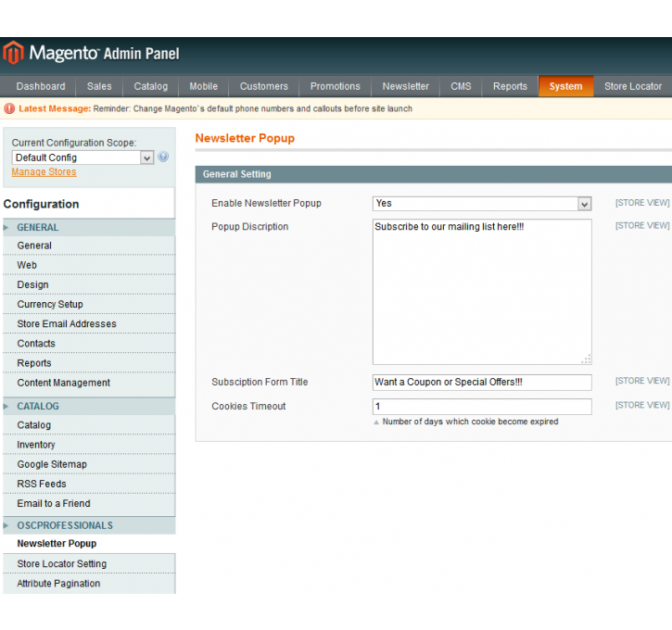This screenshot has height=630, width=672.
Task: Click Cookies Timeout input field
Action: click(x=482, y=407)
